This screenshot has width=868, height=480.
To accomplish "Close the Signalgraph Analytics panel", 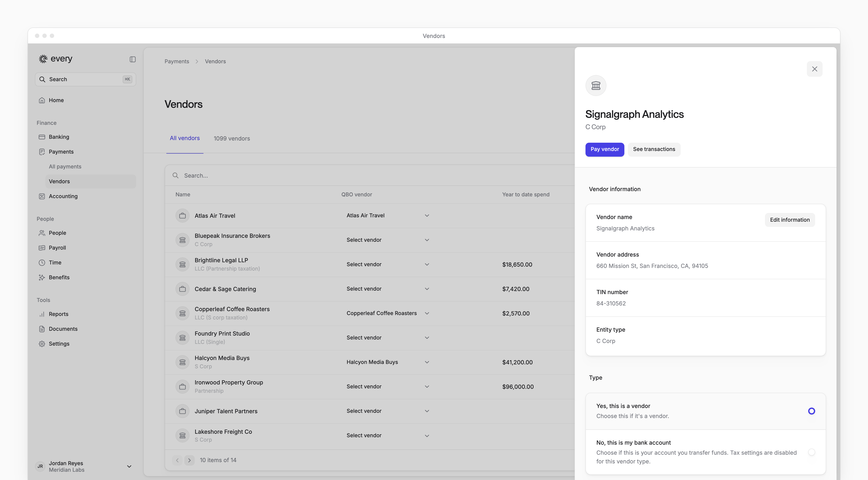I will [815, 69].
